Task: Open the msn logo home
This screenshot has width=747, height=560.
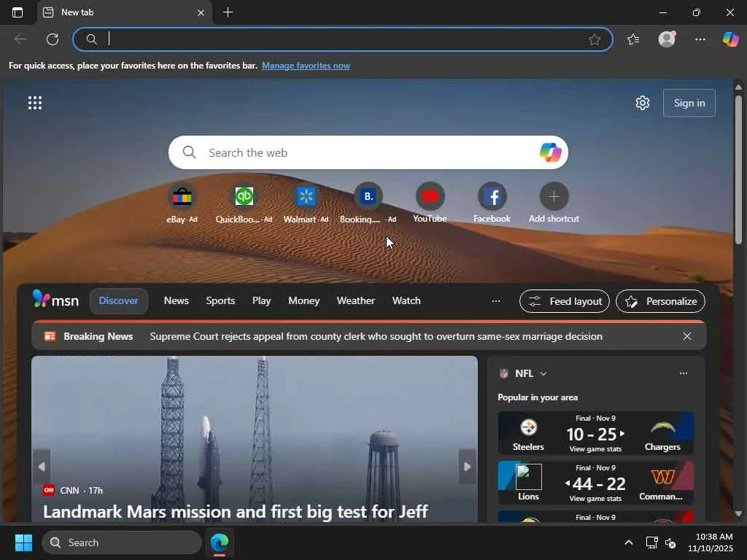Action: pos(55,300)
